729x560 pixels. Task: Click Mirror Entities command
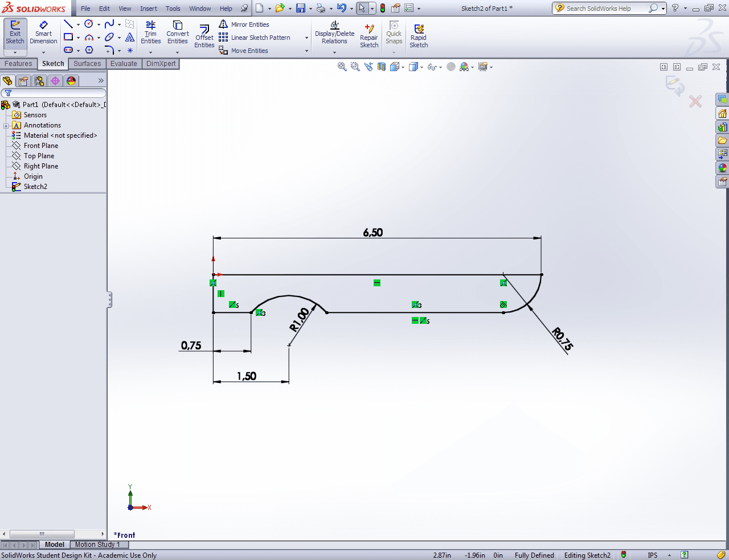pos(244,24)
